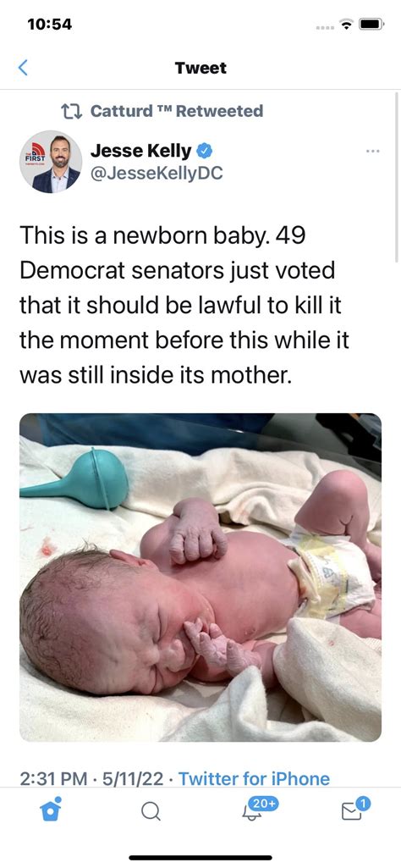Tap the Tweet header title

tap(200, 68)
